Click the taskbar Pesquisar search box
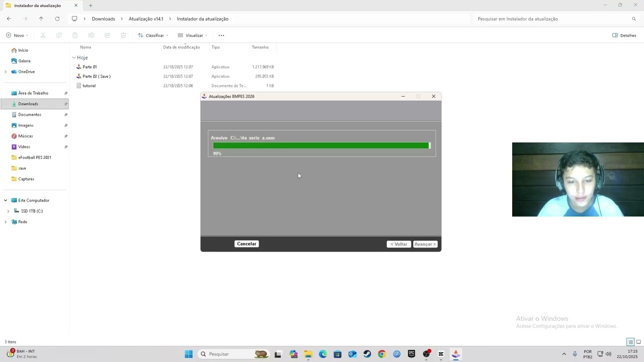 pyautogui.click(x=233, y=354)
